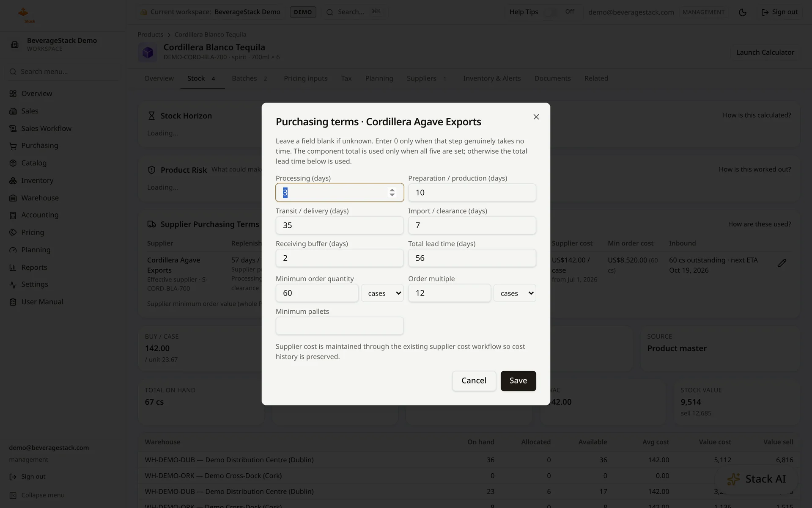The image size is (812, 508).
Task: Select the Import / clearance days field
Action: pyautogui.click(x=472, y=225)
